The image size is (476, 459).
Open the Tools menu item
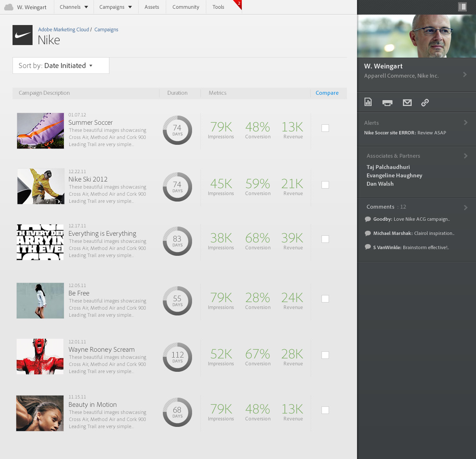click(218, 7)
